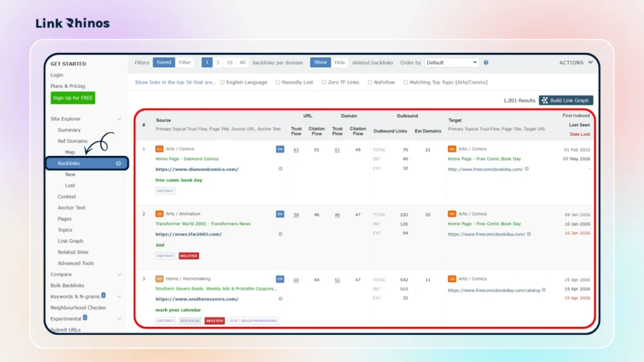This screenshot has width=644, height=362.
Task: Set 10 backlinks per domain
Action: tap(230, 62)
